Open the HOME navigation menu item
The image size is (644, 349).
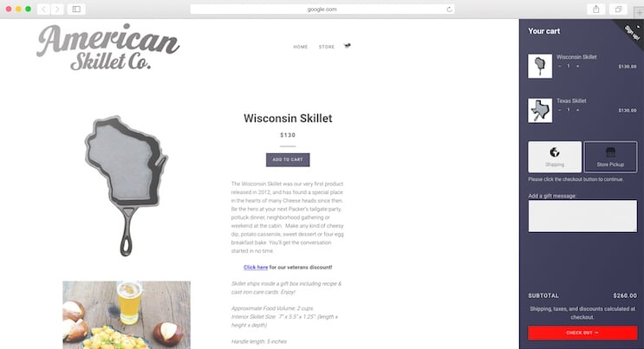point(301,47)
